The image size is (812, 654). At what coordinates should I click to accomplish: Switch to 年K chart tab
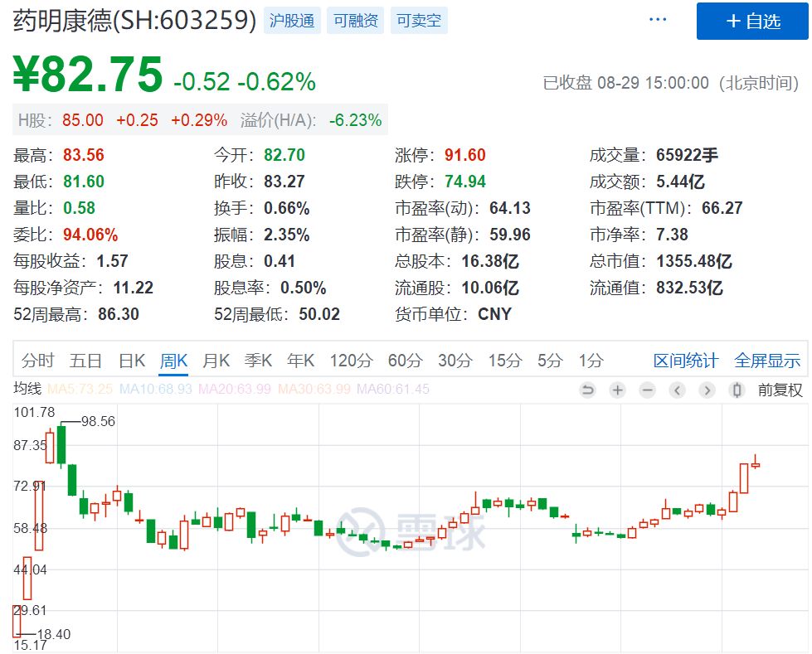pyautogui.click(x=300, y=360)
